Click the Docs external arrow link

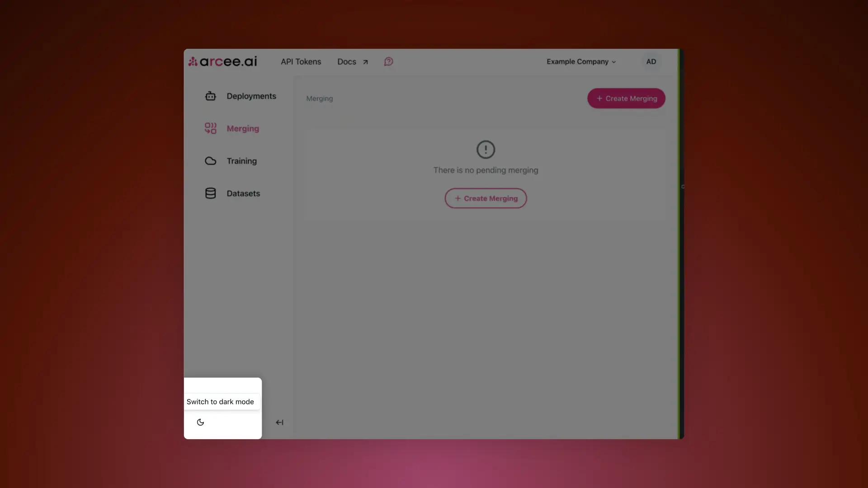click(352, 61)
